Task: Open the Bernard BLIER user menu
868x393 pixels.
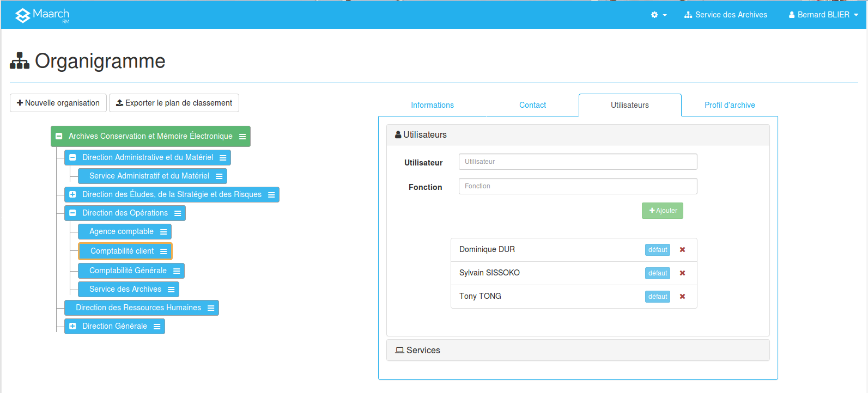Action: pyautogui.click(x=823, y=15)
